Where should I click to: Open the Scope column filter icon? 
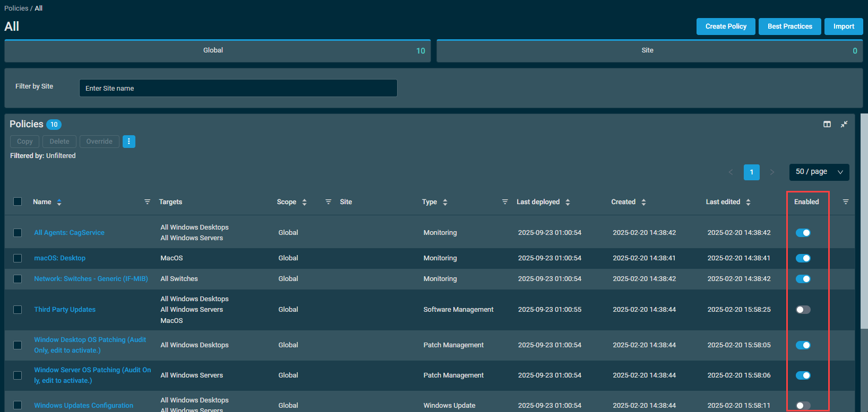pos(328,202)
